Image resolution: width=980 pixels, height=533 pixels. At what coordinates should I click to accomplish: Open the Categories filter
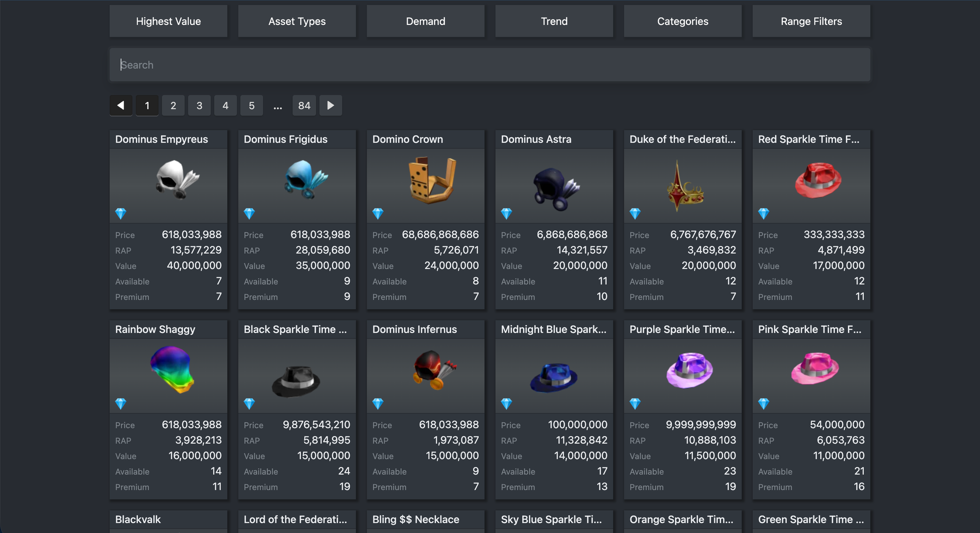click(x=683, y=21)
